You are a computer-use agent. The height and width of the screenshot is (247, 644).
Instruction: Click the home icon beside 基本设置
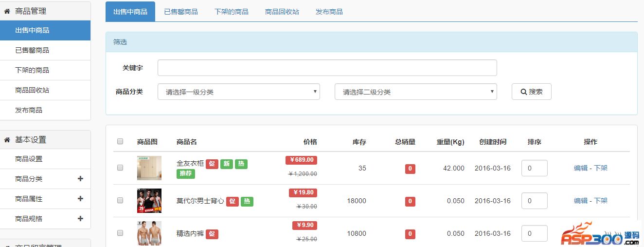(x=7, y=139)
